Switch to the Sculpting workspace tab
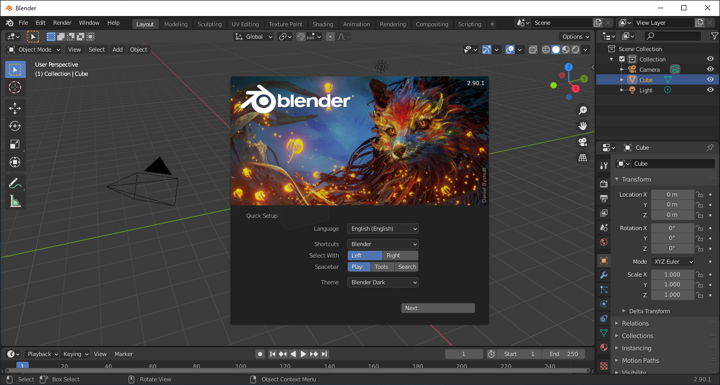 tap(209, 24)
